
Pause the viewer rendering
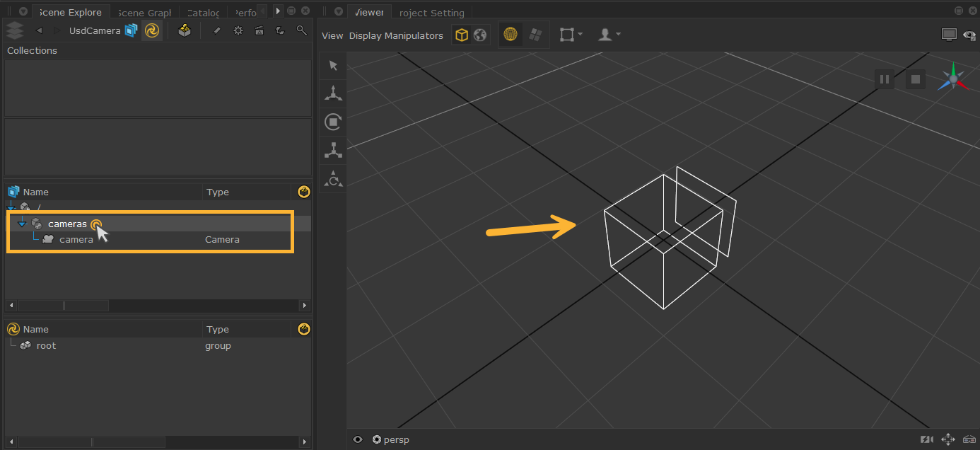[884, 79]
